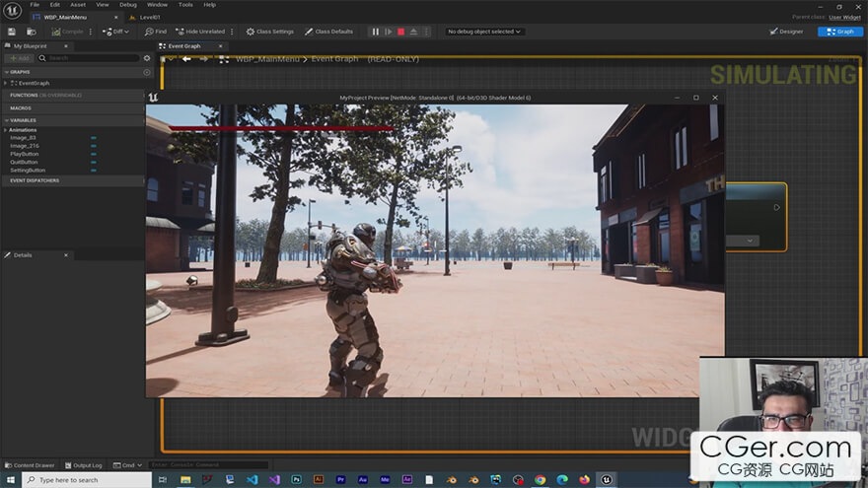The image size is (868, 488).
Task: Click the Add button in My Blueprint
Action: coord(20,58)
